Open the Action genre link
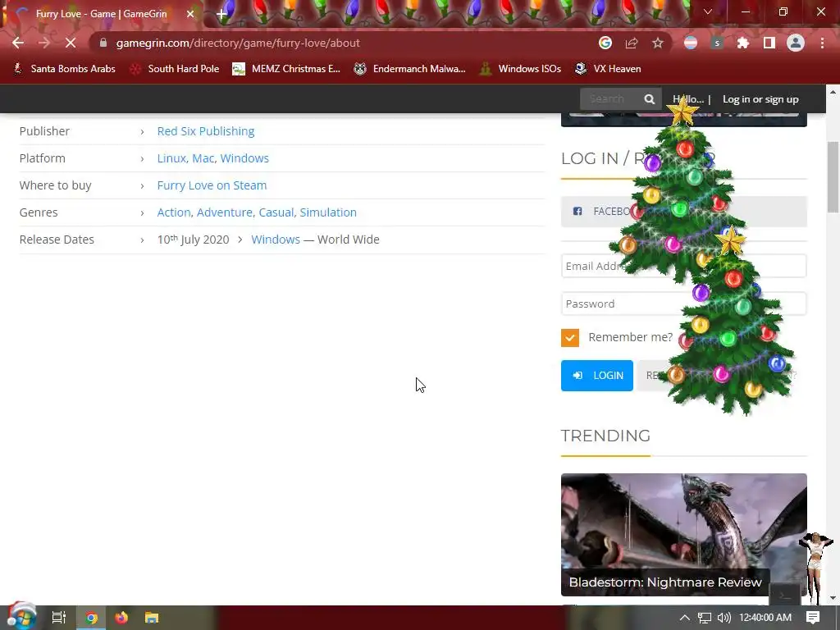840x630 pixels. point(174,212)
